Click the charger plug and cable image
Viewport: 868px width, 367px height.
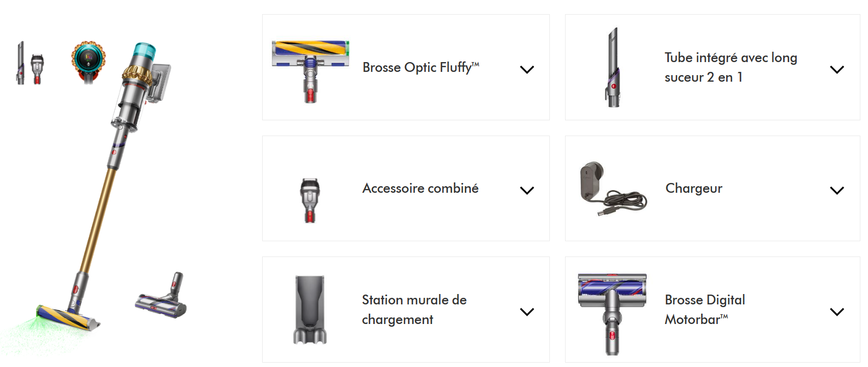[613, 189]
